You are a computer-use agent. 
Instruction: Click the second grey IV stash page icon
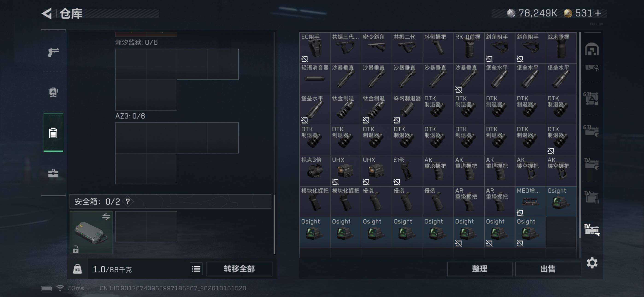pyautogui.click(x=591, y=197)
